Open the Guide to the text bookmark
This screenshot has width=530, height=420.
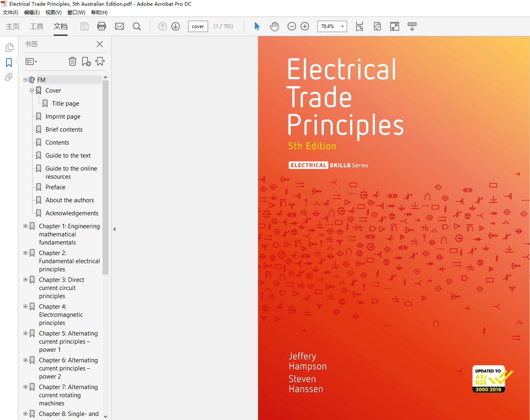click(x=68, y=156)
